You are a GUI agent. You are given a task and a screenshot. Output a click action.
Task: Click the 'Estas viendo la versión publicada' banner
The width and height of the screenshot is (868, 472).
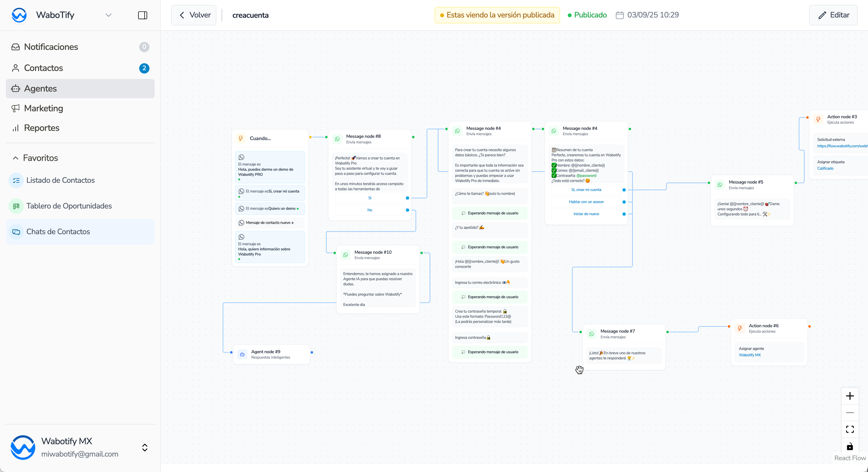(497, 15)
